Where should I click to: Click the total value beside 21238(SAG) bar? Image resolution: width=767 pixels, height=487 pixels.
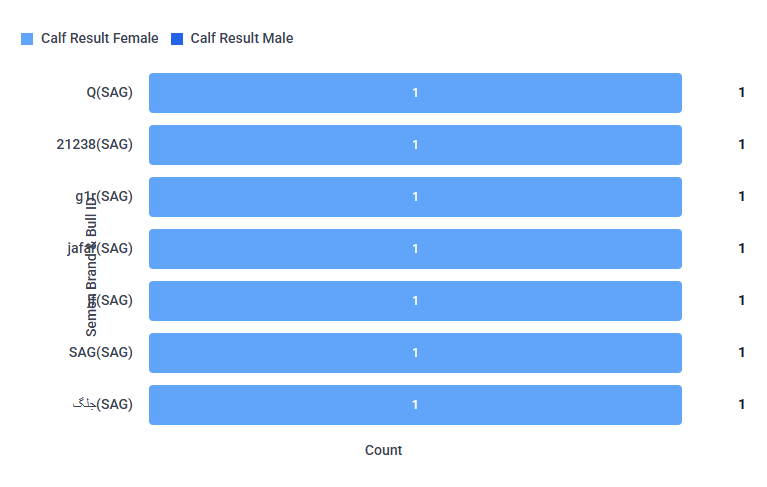[x=742, y=144]
